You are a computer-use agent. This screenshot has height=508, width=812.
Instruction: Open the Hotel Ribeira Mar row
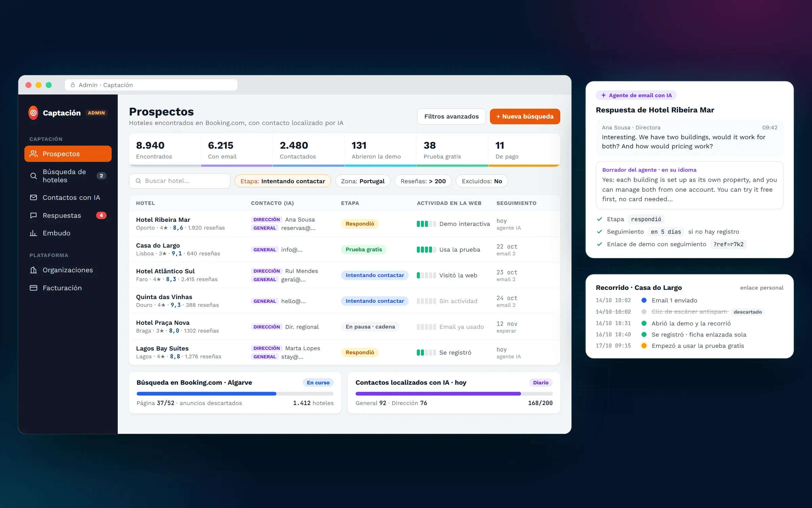344,224
